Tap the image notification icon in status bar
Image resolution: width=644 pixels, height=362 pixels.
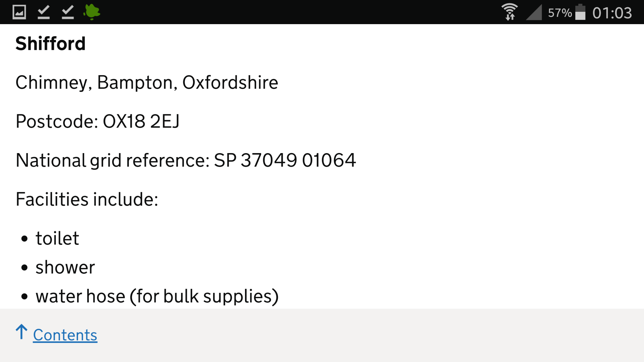point(19,12)
